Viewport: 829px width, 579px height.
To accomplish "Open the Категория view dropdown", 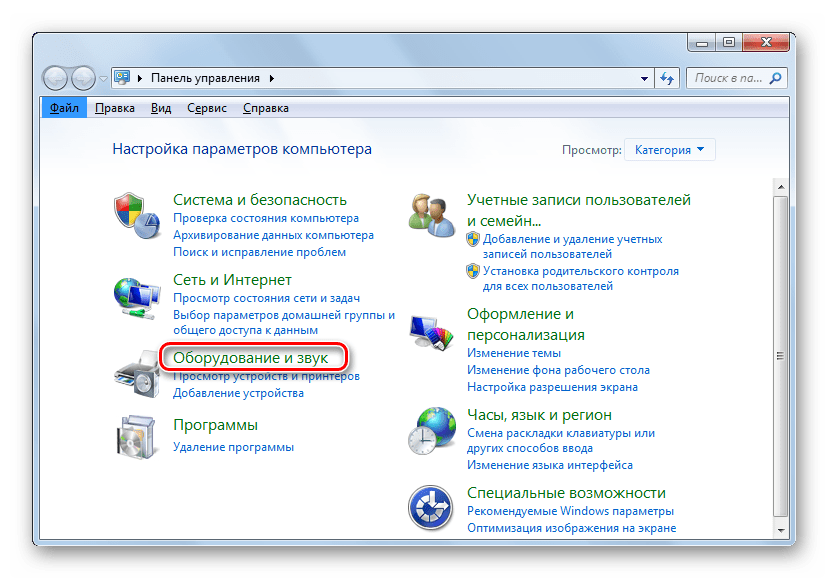I will [x=669, y=150].
